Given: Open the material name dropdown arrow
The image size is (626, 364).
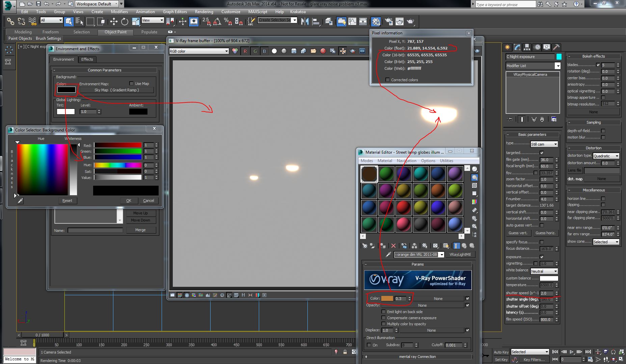Looking at the screenshot, I should (x=441, y=255).
